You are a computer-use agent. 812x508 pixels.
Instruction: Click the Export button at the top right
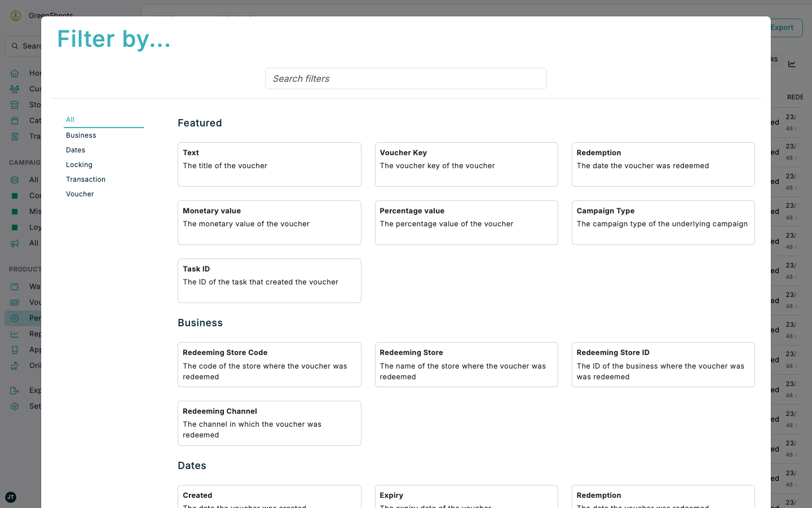tap(782, 27)
